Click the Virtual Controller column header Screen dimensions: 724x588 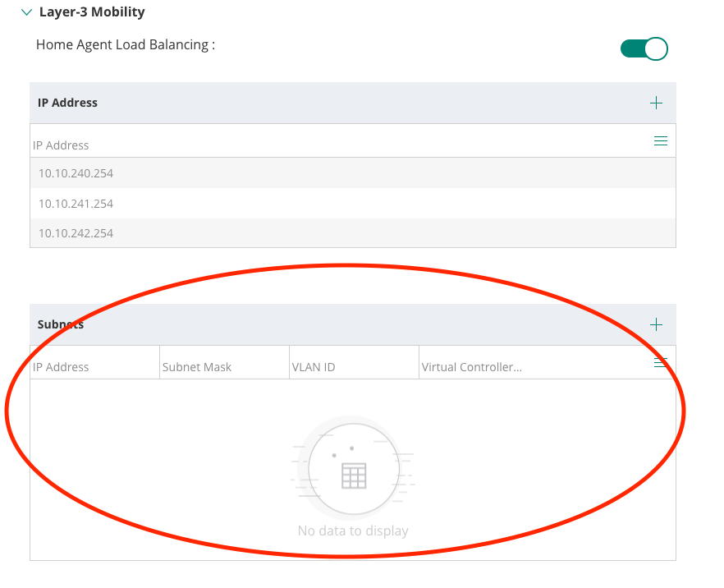pos(472,367)
